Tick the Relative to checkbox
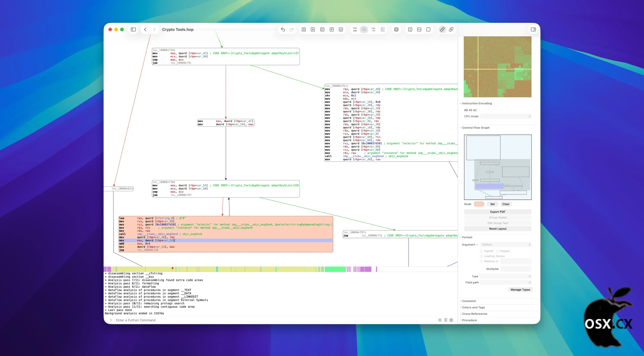This screenshot has height=356, width=644. 481,261
